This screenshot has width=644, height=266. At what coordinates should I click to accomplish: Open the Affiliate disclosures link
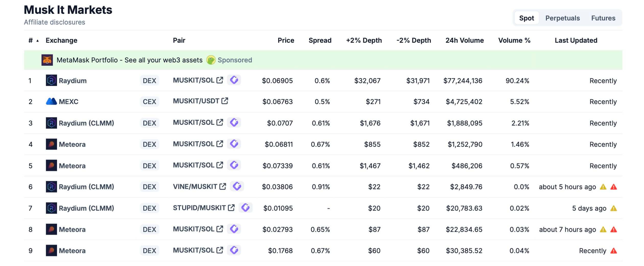pos(54,22)
